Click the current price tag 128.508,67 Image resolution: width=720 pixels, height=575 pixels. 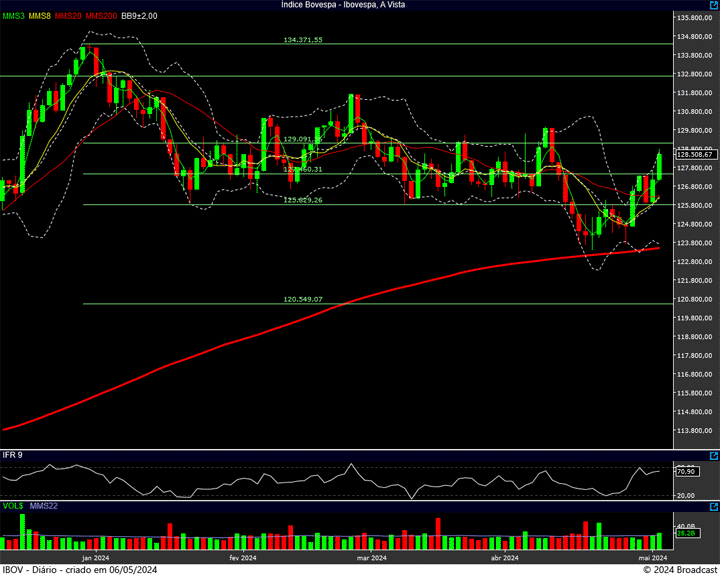(694, 155)
